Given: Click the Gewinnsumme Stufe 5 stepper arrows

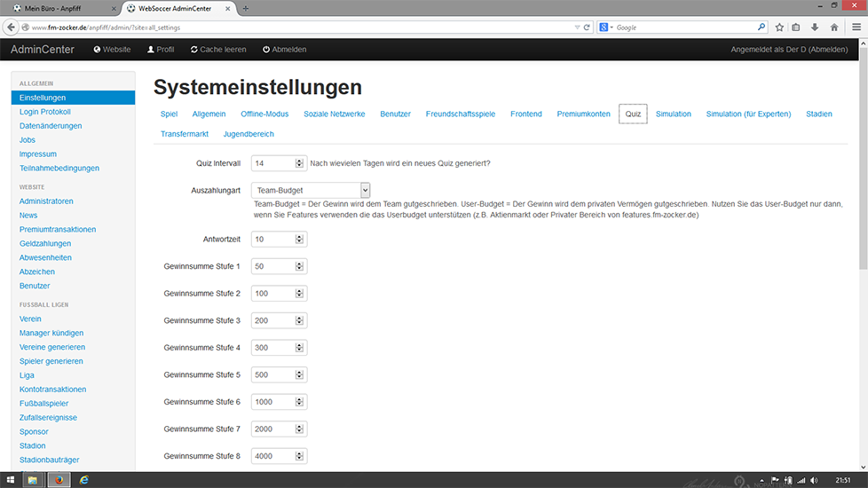Looking at the screenshot, I should click(x=300, y=375).
